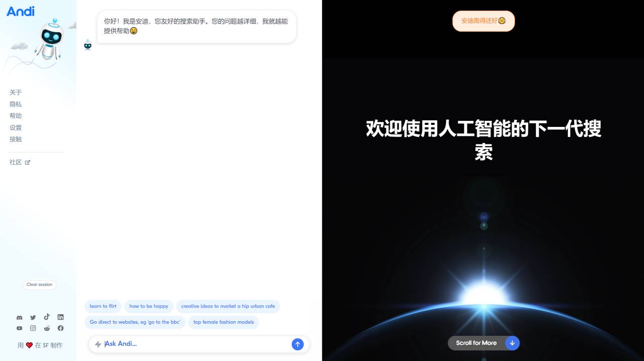Click the 安迪跑得还好 badge
Viewport: 644px width, 361px height.
point(483,21)
